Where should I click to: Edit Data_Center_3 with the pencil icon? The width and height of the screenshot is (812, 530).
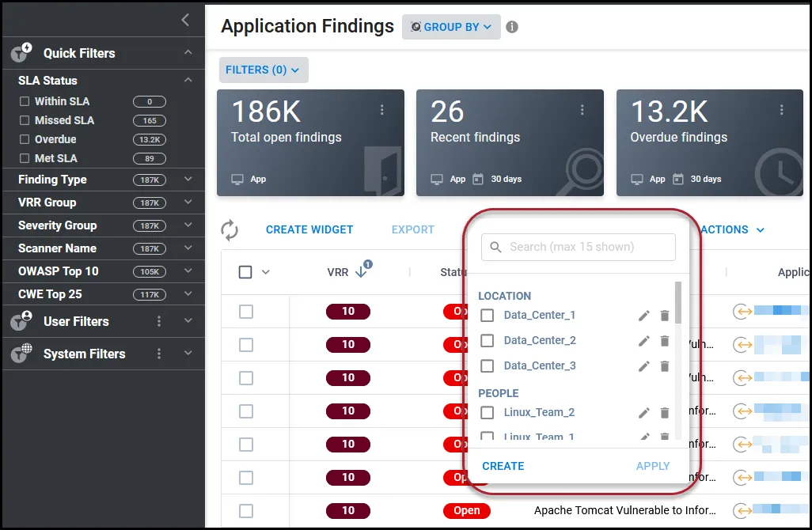643,366
